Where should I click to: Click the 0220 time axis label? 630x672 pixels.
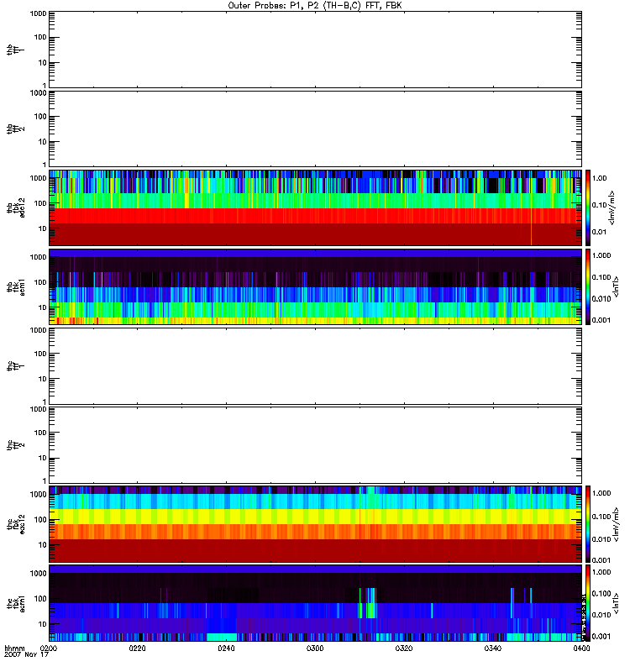138,649
